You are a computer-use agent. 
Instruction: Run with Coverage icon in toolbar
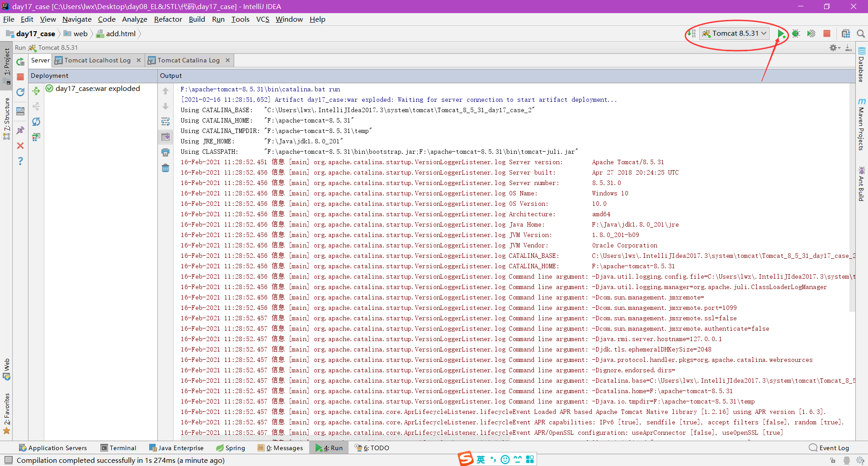point(811,33)
